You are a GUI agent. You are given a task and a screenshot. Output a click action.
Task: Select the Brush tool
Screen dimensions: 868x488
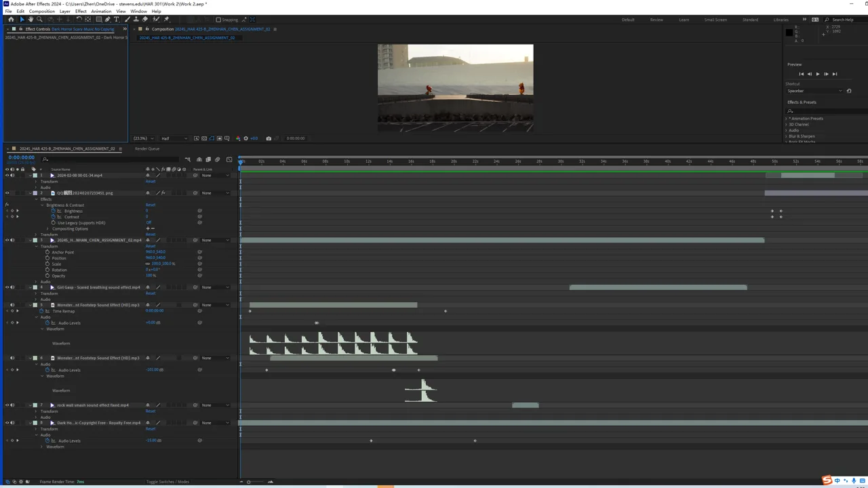127,20
